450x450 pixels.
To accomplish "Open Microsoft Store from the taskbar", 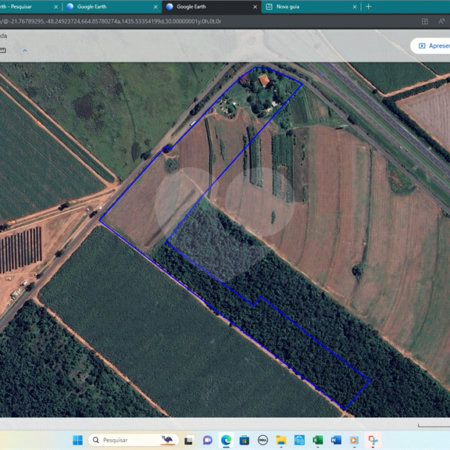I will pyautogui.click(x=244, y=440).
